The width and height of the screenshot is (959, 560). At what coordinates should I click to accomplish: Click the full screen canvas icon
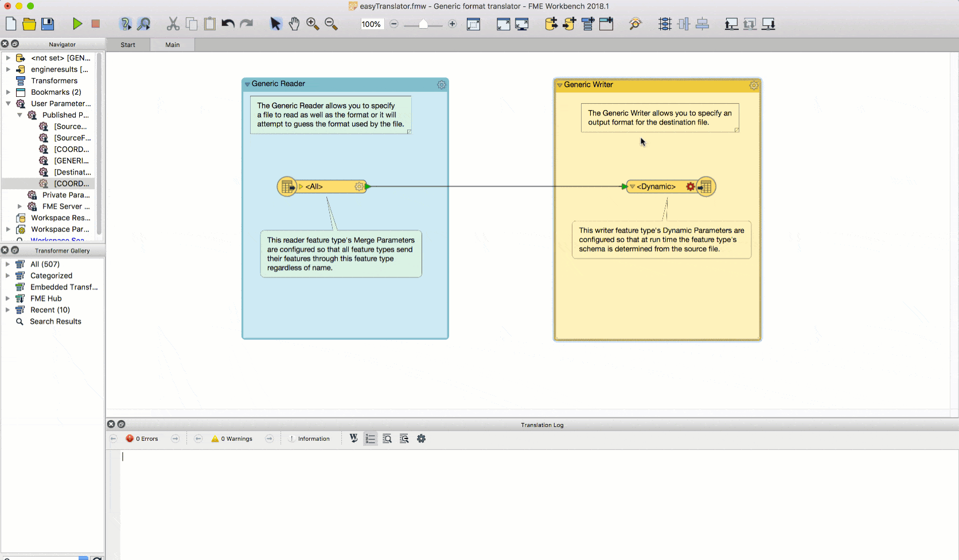click(x=522, y=24)
